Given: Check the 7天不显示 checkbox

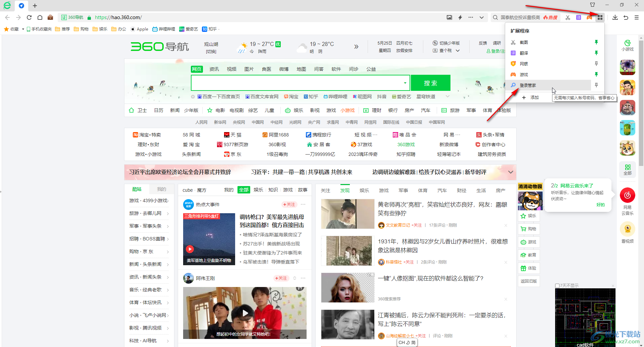Looking at the screenshot, I should [557, 286].
